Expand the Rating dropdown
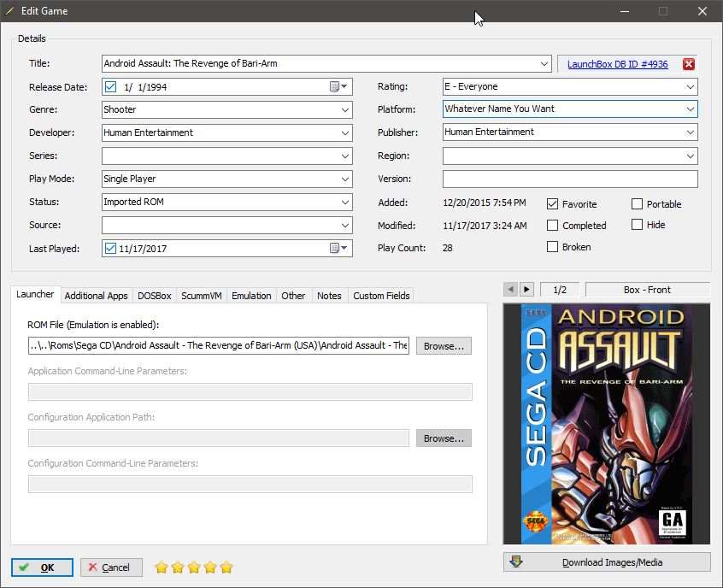Viewport: 723px width, 588px height. click(691, 86)
